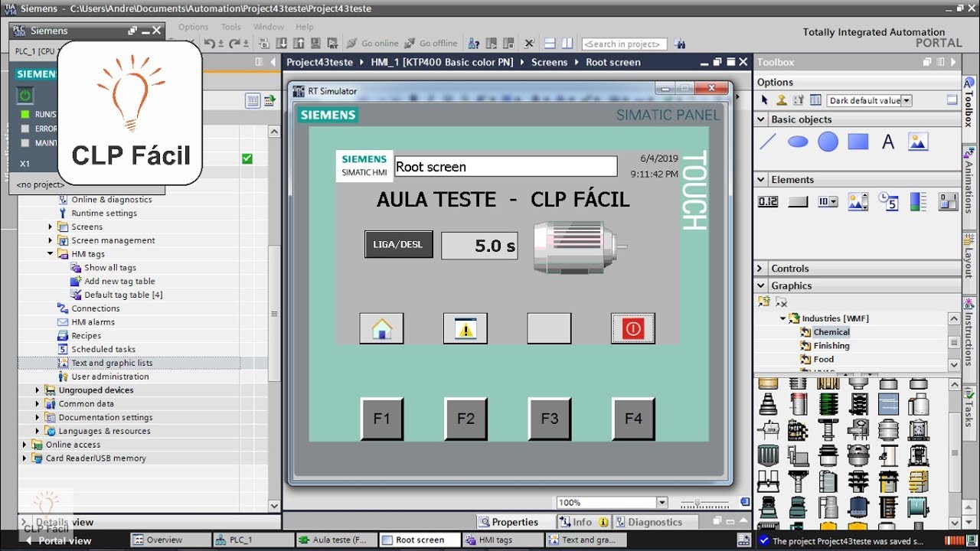
Task: Click the F4 key on simulated panel
Action: tap(633, 419)
